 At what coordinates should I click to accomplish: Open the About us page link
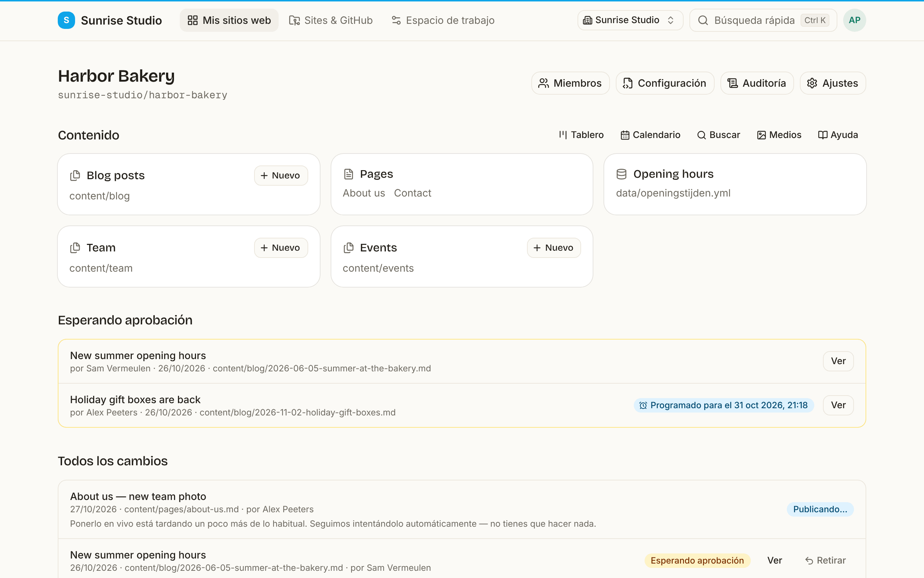tap(363, 193)
